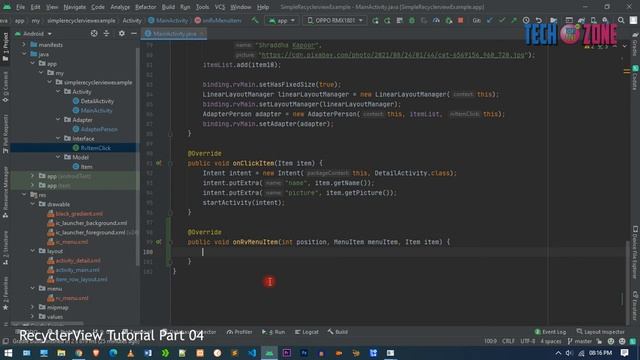Select RvItemClick interface in tree
This screenshot has width=640, height=360.
[x=96, y=148]
